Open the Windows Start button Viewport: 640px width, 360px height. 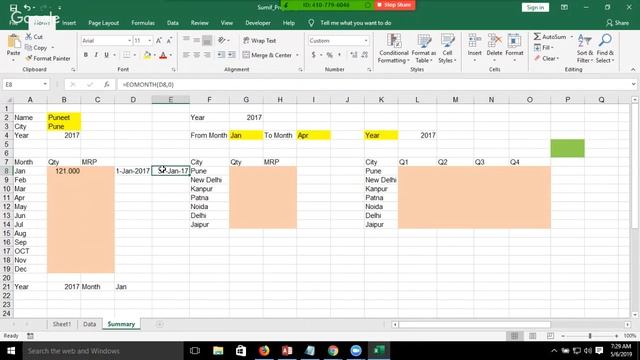coord(11,351)
